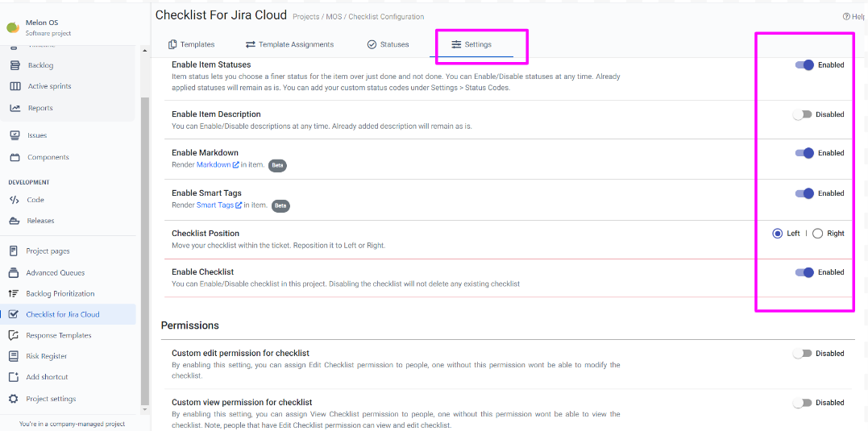
Task: Switch to the Templates tab
Action: click(x=191, y=44)
